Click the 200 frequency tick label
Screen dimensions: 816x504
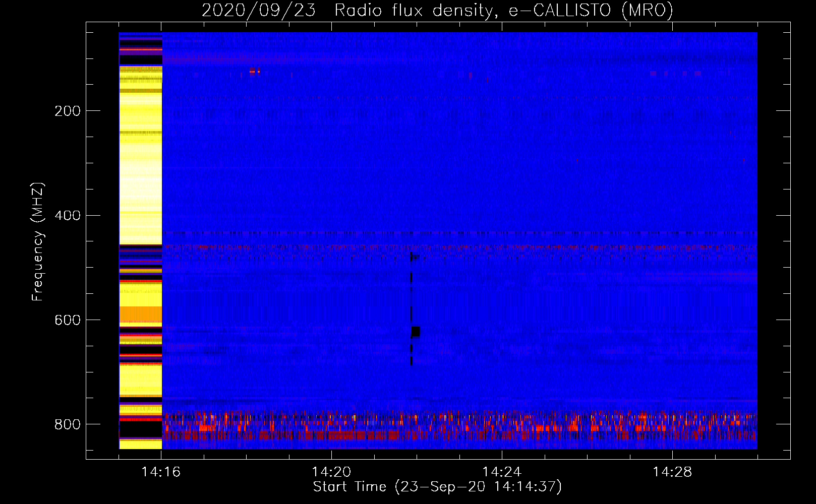(x=68, y=111)
